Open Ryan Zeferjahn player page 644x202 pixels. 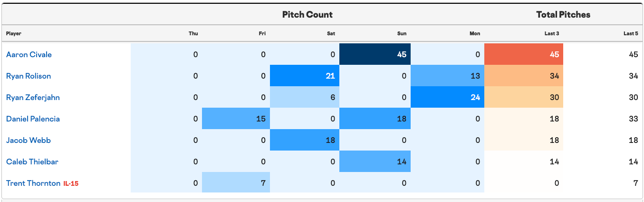click(33, 98)
